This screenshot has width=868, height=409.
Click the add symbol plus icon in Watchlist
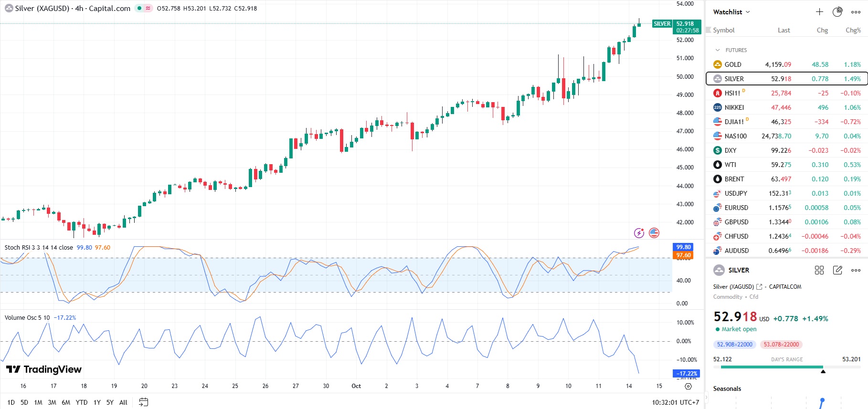tap(819, 12)
